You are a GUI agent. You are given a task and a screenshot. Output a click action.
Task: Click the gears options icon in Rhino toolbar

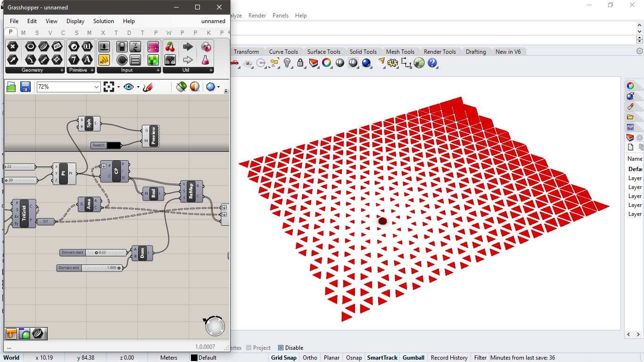click(x=392, y=63)
